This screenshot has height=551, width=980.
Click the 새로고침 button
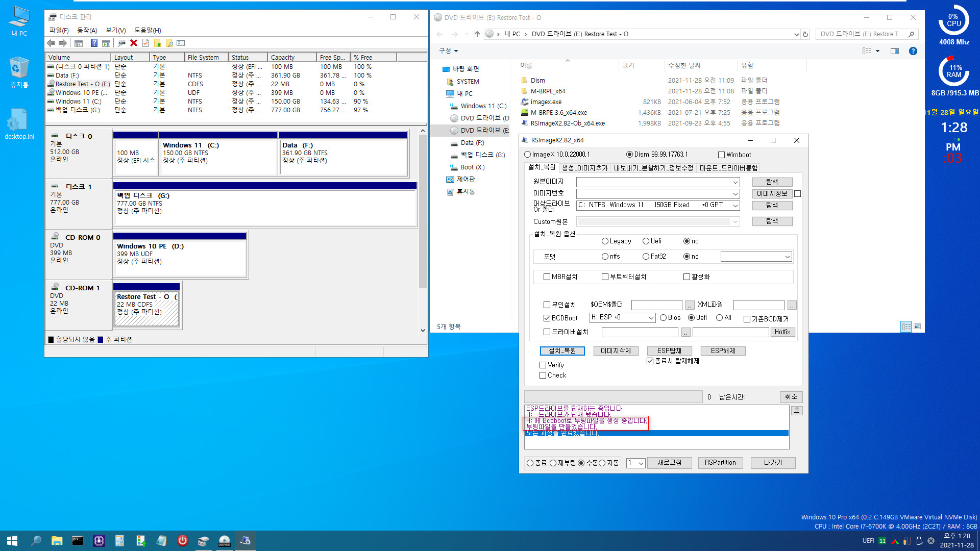click(669, 463)
